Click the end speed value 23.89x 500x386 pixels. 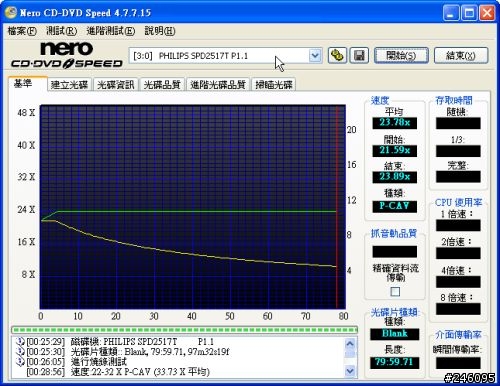click(395, 177)
